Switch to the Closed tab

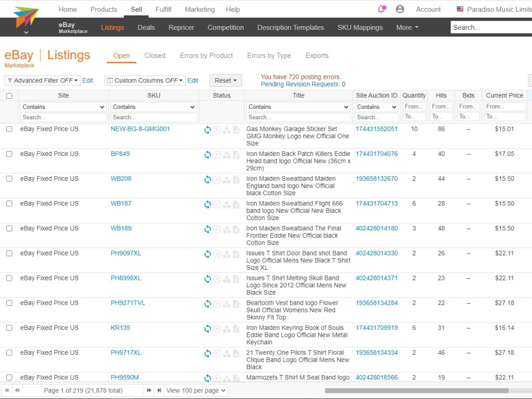point(155,56)
